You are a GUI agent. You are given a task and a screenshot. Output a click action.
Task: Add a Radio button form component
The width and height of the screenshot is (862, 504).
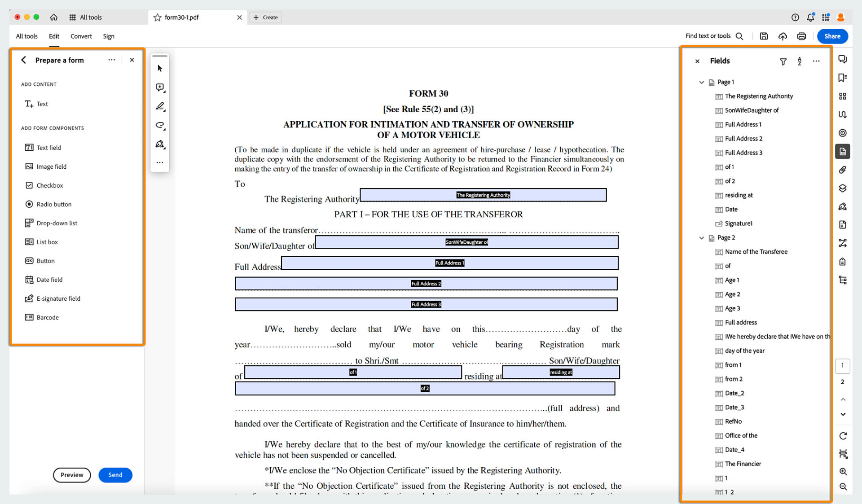[x=53, y=204]
